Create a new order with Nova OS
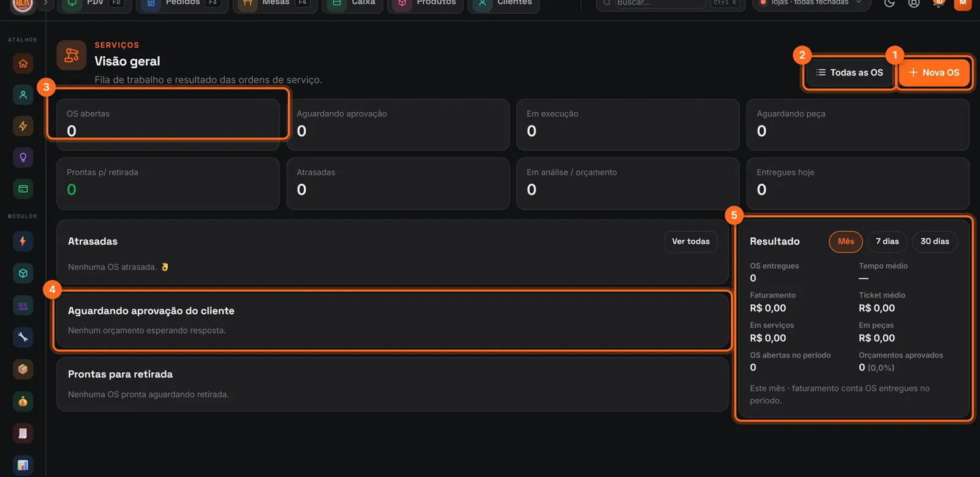Image resolution: width=980 pixels, height=477 pixels. coord(934,72)
